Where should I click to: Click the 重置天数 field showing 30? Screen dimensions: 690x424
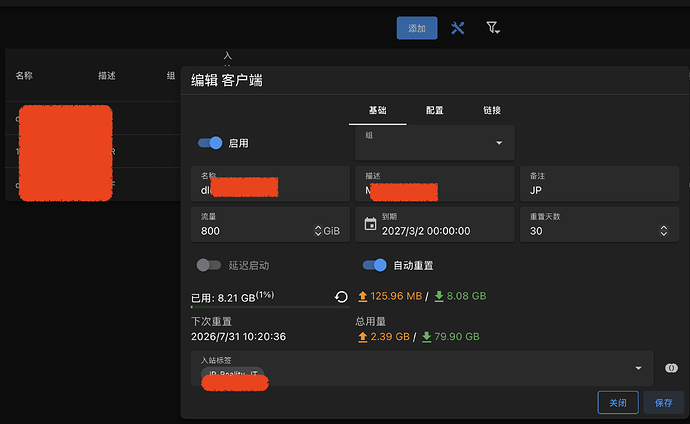point(599,224)
